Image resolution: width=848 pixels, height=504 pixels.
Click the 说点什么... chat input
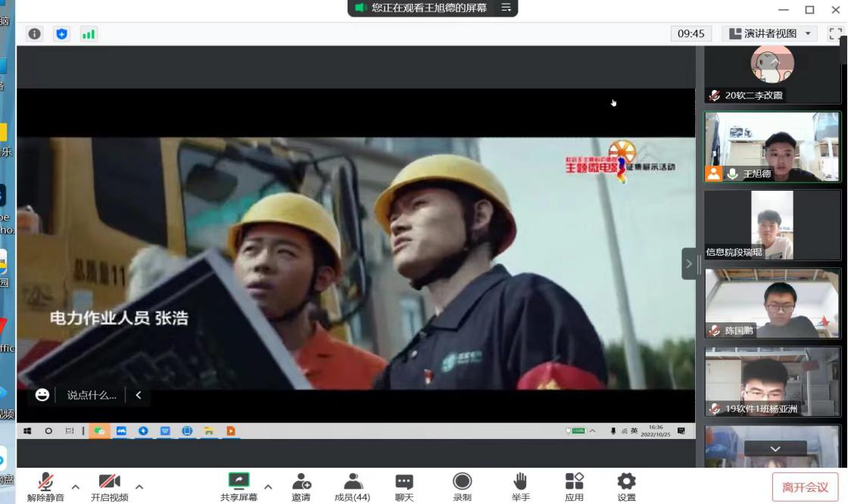(x=92, y=395)
